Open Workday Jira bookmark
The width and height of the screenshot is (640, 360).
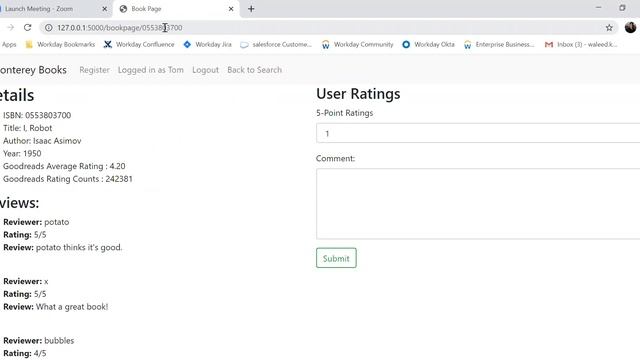pos(207,44)
